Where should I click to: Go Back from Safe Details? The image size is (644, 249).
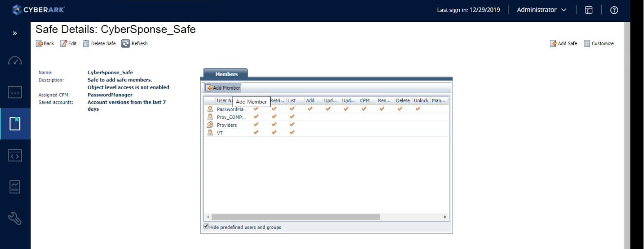pyautogui.click(x=45, y=43)
